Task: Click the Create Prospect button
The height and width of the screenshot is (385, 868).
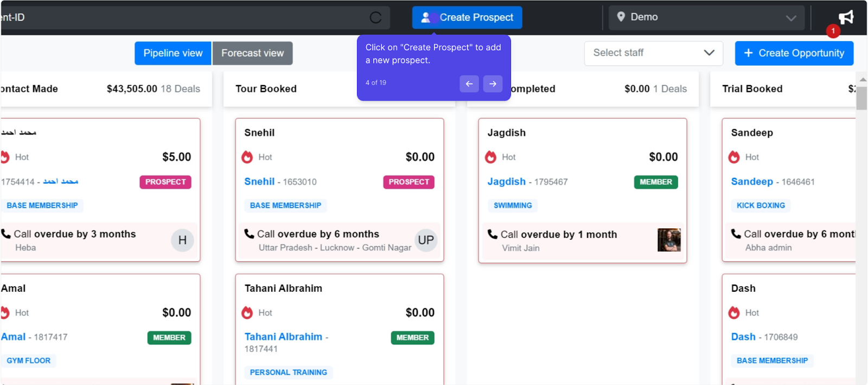Action: point(467,17)
